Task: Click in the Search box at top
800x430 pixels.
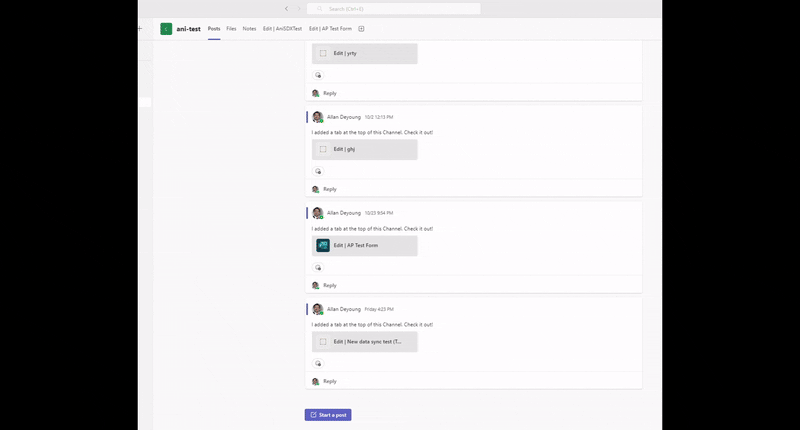Action: pyautogui.click(x=393, y=9)
